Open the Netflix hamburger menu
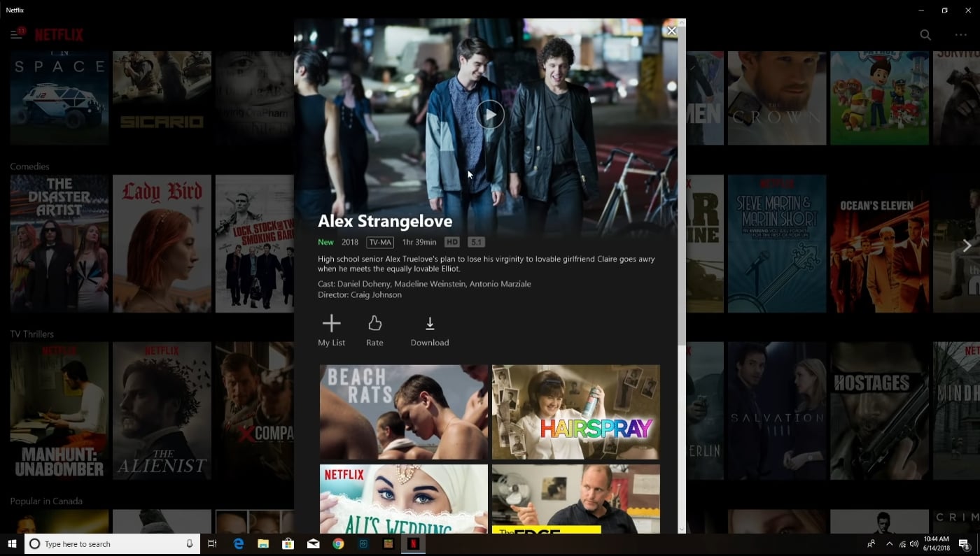This screenshot has height=556, width=980. click(x=15, y=33)
